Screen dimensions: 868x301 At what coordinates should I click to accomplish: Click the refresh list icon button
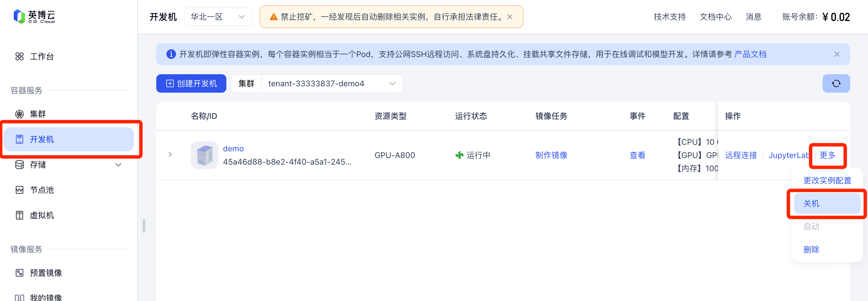[836, 83]
